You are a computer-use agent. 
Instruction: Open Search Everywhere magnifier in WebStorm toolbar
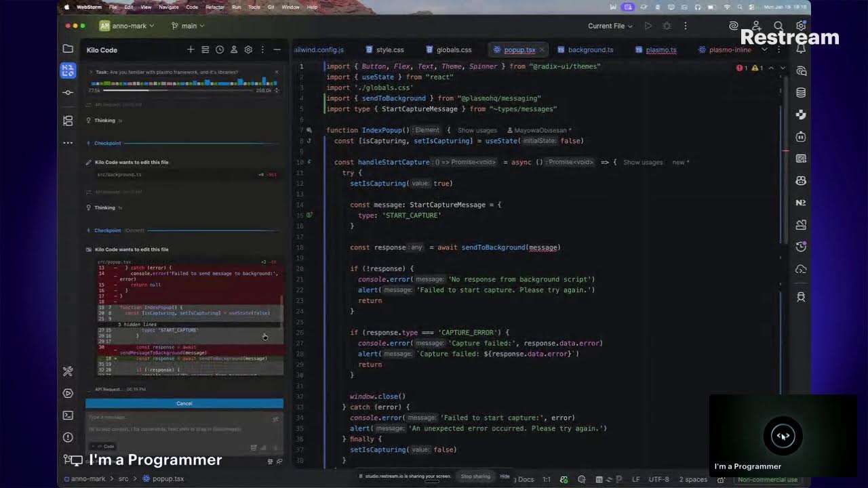[778, 26]
